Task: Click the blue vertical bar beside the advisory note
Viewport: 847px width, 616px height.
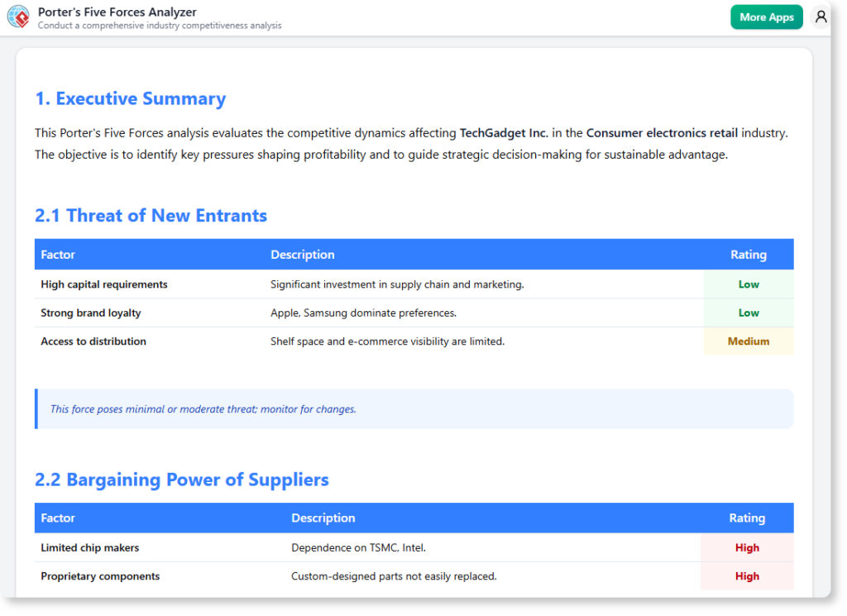Action: point(36,408)
